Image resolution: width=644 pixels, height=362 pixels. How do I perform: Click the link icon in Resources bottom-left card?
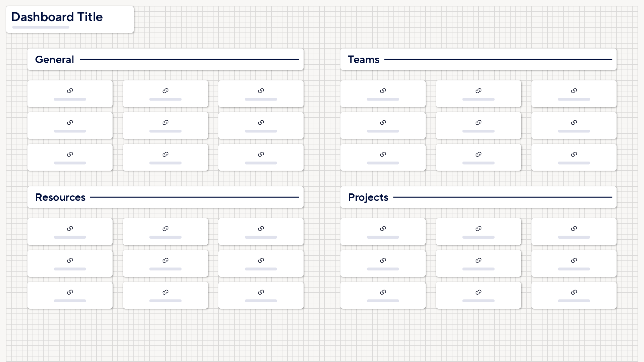click(x=70, y=292)
